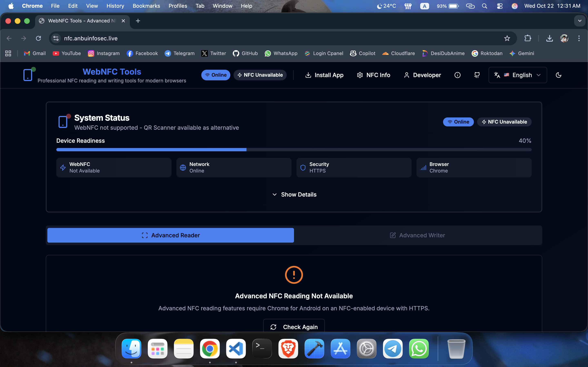Open the English language dropdown

[x=518, y=75]
